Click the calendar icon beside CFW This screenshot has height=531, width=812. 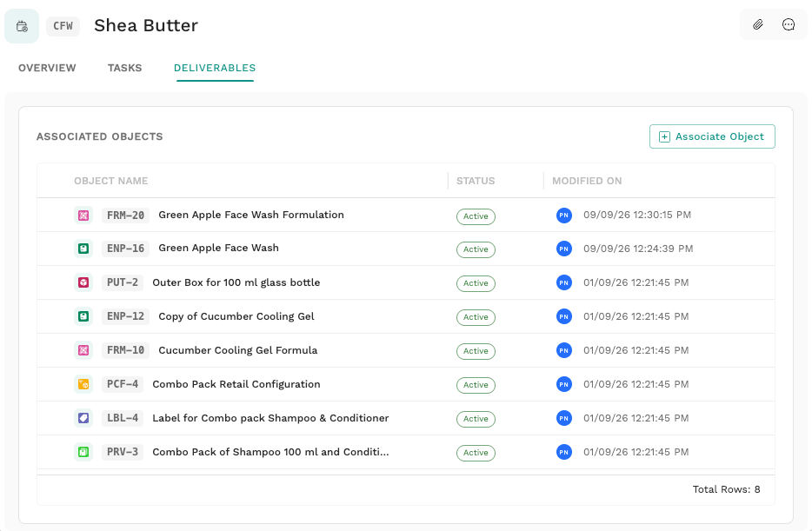22,26
